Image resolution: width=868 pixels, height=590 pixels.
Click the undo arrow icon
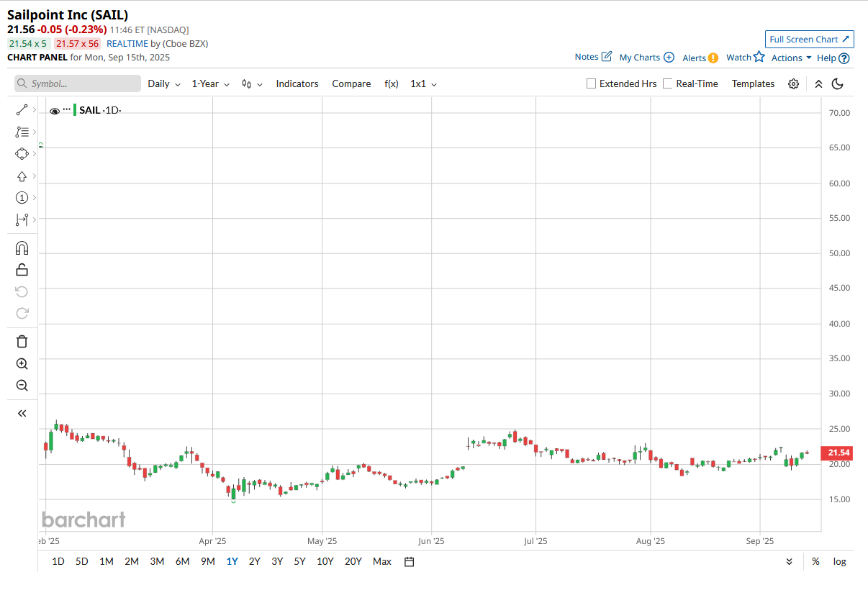(22, 291)
